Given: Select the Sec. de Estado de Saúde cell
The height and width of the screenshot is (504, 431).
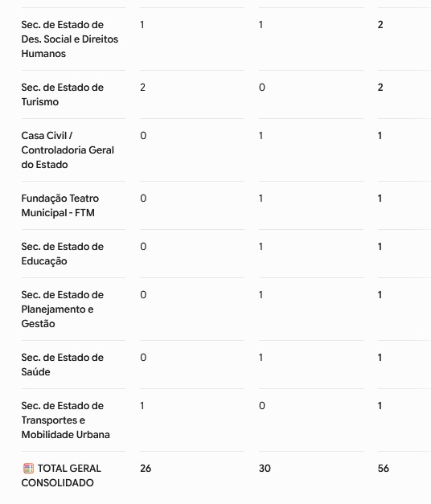Looking at the screenshot, I should click(63, 364).
